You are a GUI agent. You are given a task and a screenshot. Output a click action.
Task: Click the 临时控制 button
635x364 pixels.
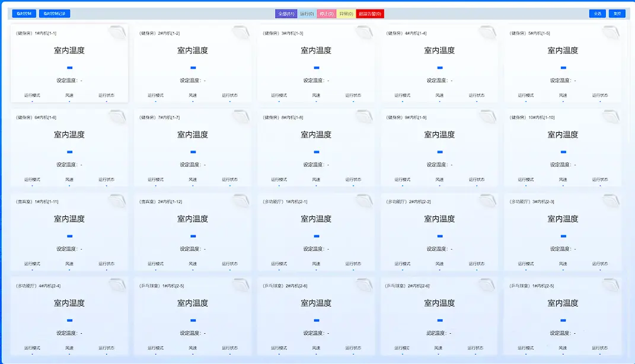click(24, 14)
